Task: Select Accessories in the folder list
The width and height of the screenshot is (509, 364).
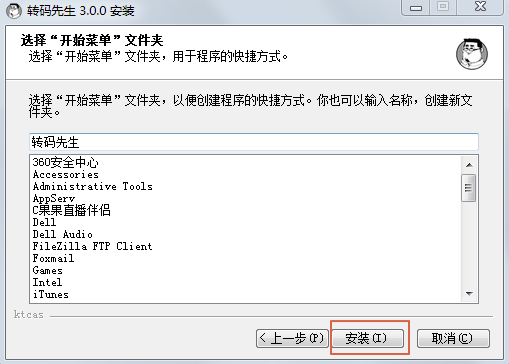Action: (x=66, y=174)
